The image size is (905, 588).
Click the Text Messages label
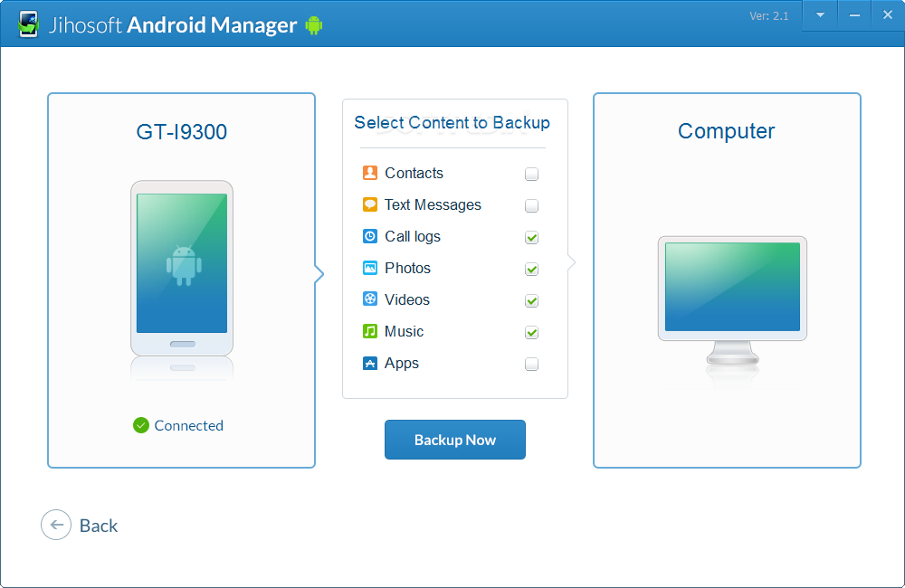click(433, 204)
